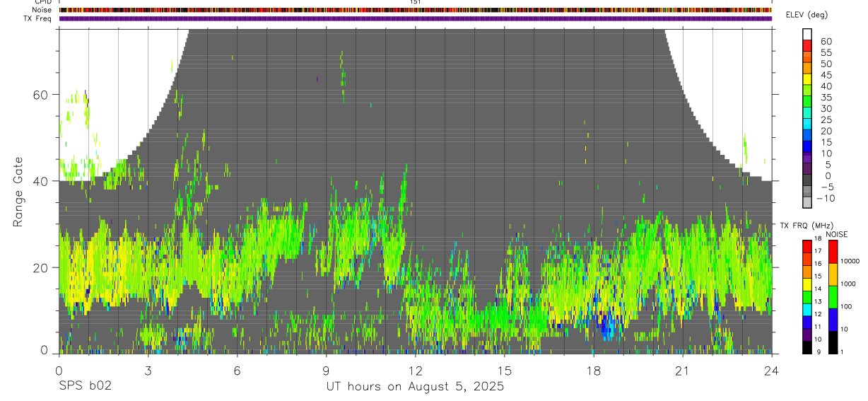Image resolution: width=868 pixels, height=401 pixels.
Task: Click the 'ELEV (deg)' legend title
Action: [807, 15]
